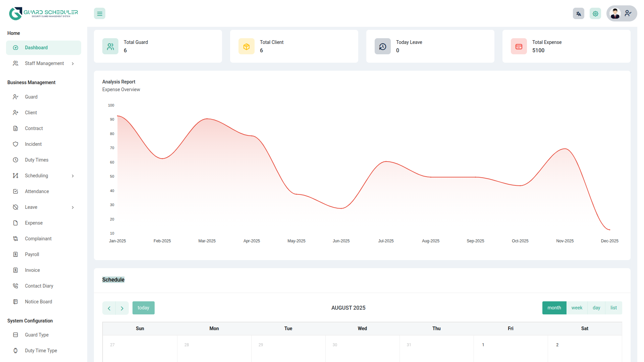This screenshot has width=644, height=362.
Task: Switch calendar to list view
Action: [x=613, y=308]
